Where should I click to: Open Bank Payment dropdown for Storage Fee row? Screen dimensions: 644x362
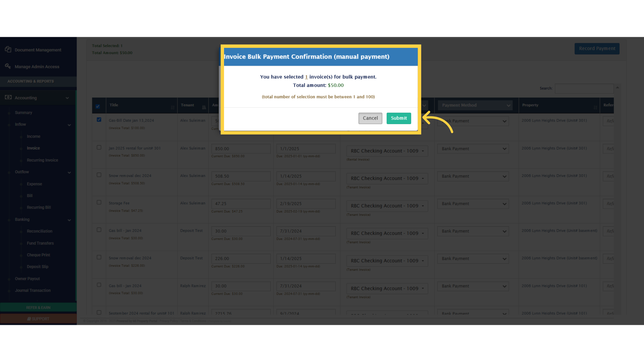pyautogui.click(x=473, y=204)
